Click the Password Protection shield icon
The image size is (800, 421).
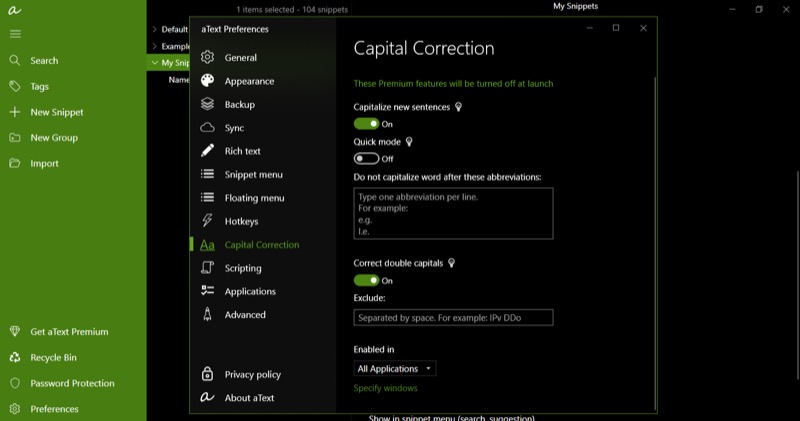click(x=15, y=383)
